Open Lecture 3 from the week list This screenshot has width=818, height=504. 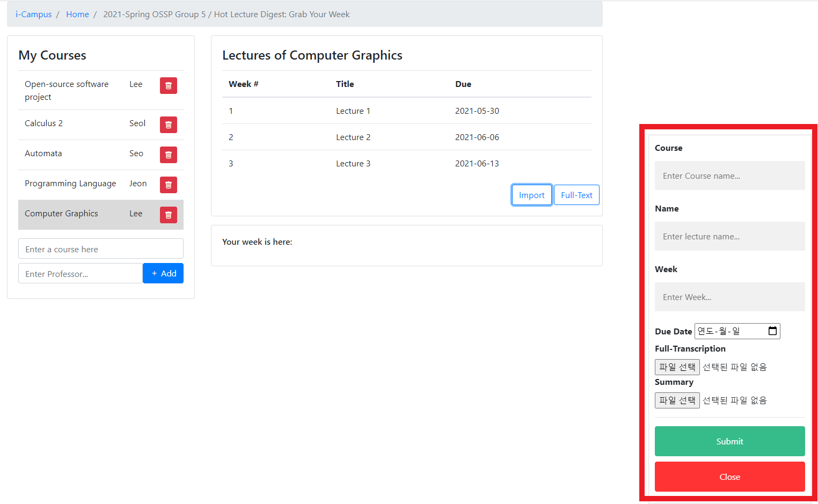click(353, 163)
